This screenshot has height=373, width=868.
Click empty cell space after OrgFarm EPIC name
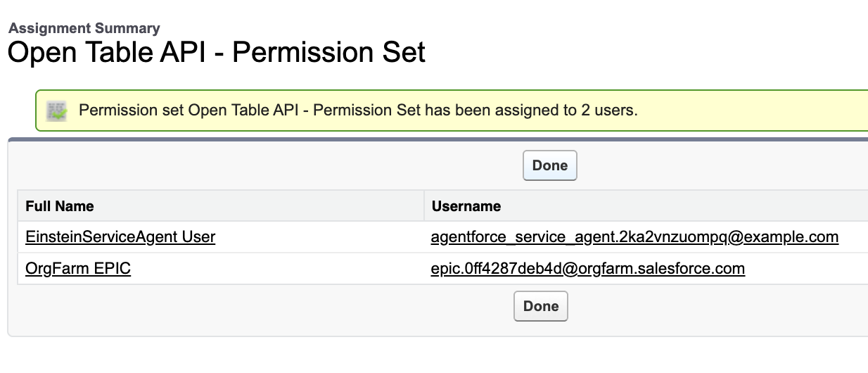281,269
